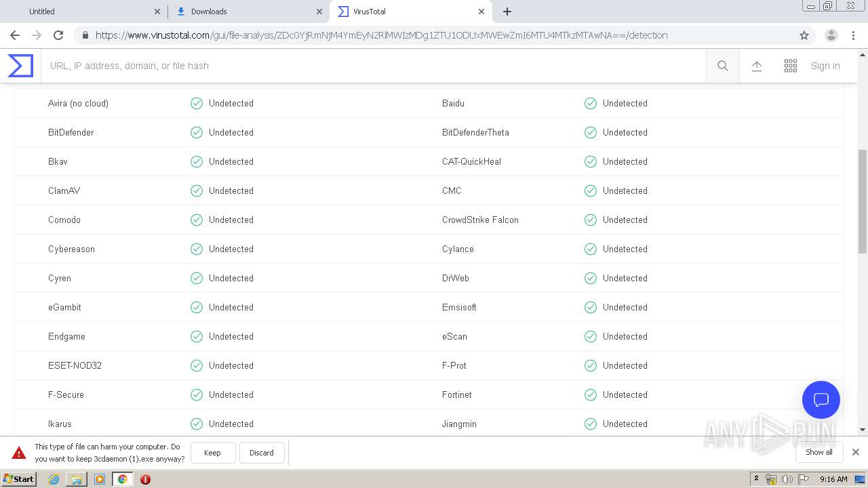Click the Jiangmin engine name
Screen dimensions: 868x488
[459, 424]
